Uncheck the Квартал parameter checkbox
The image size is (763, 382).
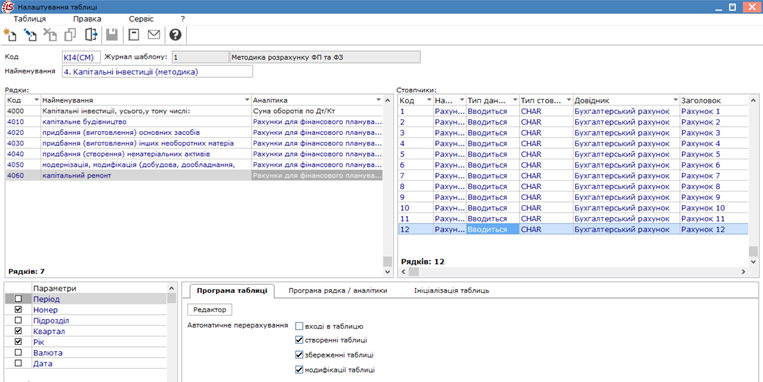(18, 331)
